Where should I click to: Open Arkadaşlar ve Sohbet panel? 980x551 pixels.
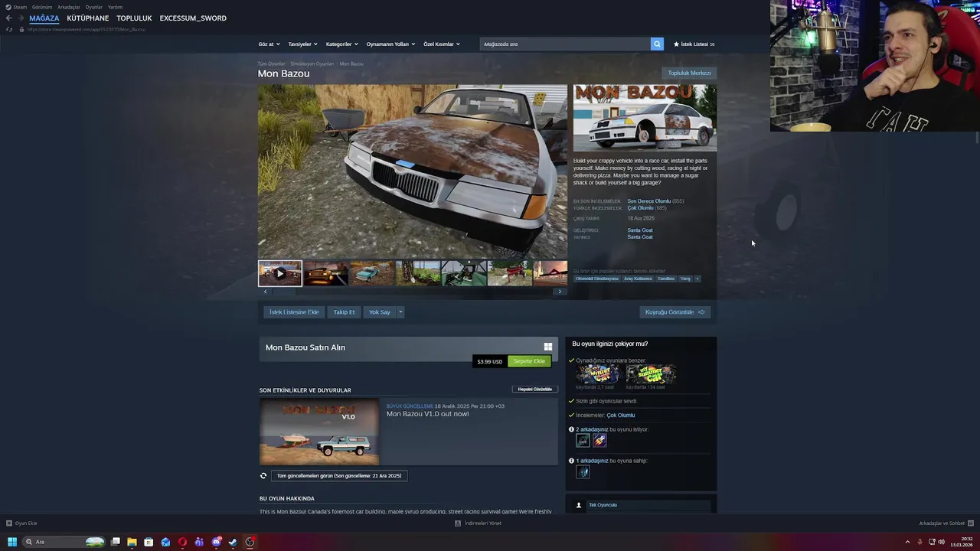pos(946,523)
